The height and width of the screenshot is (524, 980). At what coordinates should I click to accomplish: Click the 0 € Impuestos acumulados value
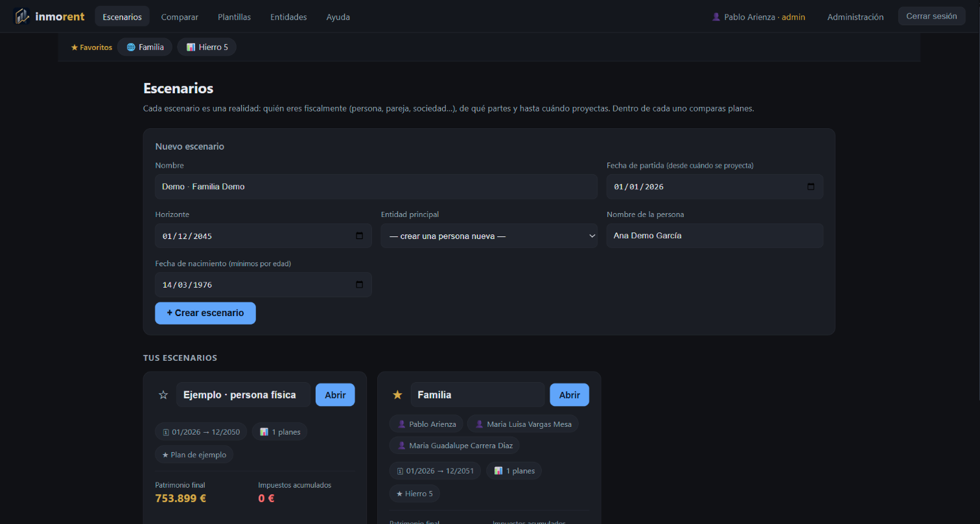[266, 498]
